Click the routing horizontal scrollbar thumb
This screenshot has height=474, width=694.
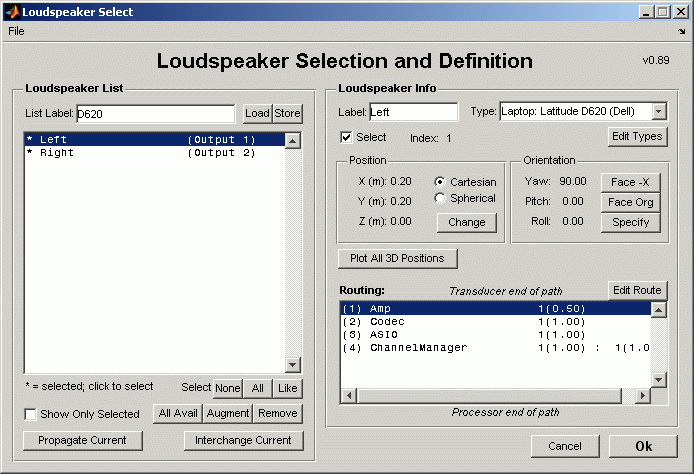click(489, 395)
